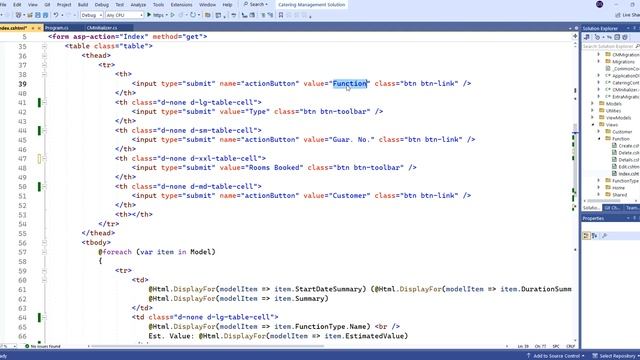Viewport: 640px width, 360px height.
Task: Switch to Team Explorer panel tab
Action: pyautogui.click(x=632, y=208)
